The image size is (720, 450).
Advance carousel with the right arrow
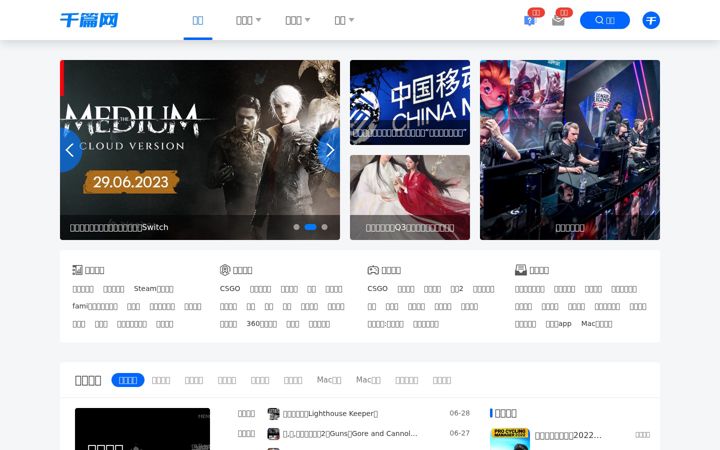(330, 150)
